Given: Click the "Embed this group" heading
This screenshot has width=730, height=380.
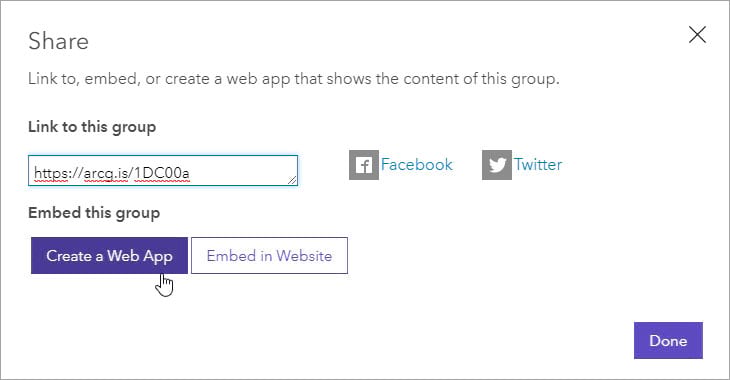Looking at the screenshot, I should pyautogui.click(x=94, y=213).
